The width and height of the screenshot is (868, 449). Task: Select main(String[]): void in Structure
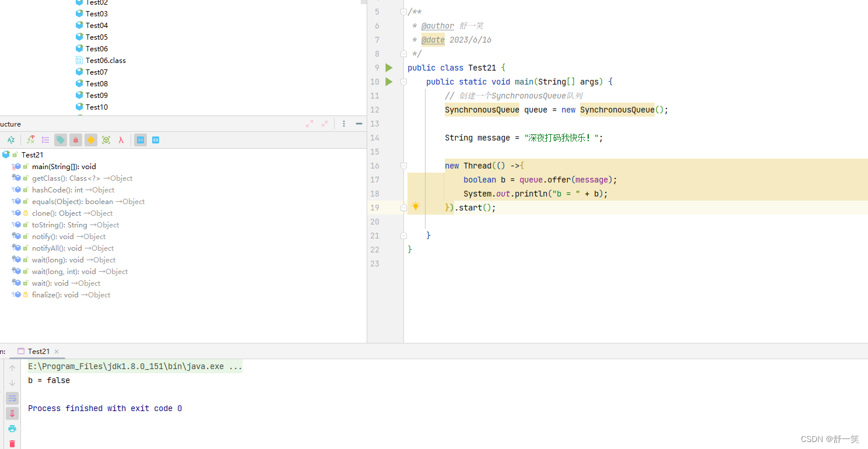tap(64, 166)
